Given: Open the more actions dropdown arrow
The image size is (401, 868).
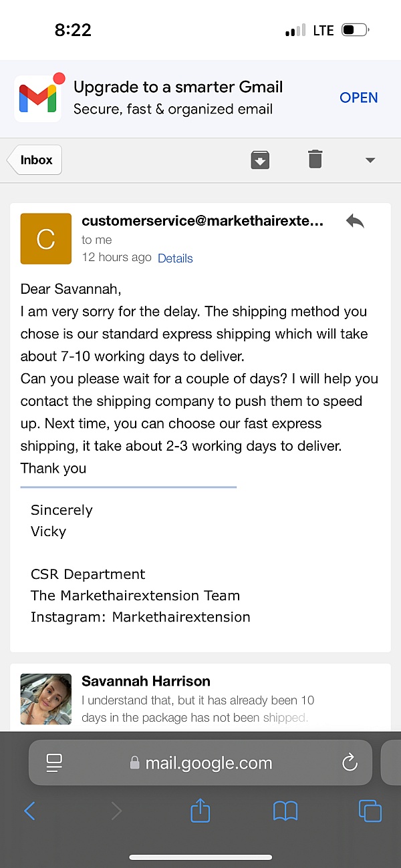Looking at the screenshot, I should [370, 160].
